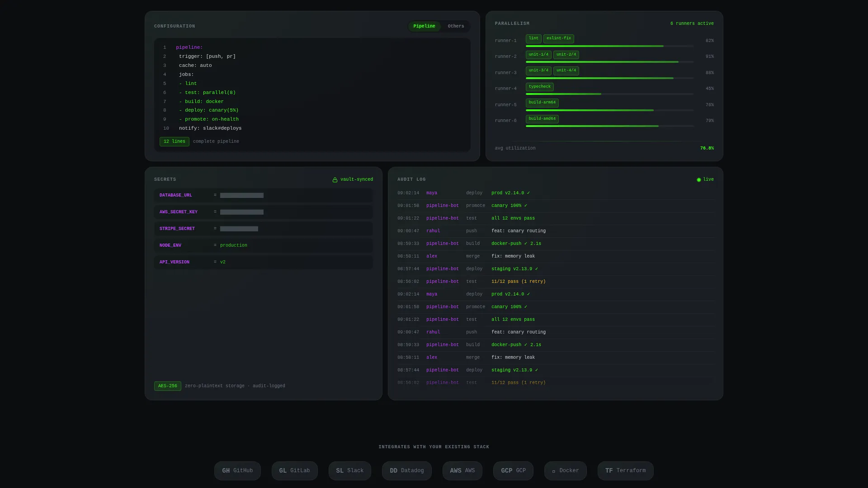Click the runner-2 91% value

[x=710, y=56]
